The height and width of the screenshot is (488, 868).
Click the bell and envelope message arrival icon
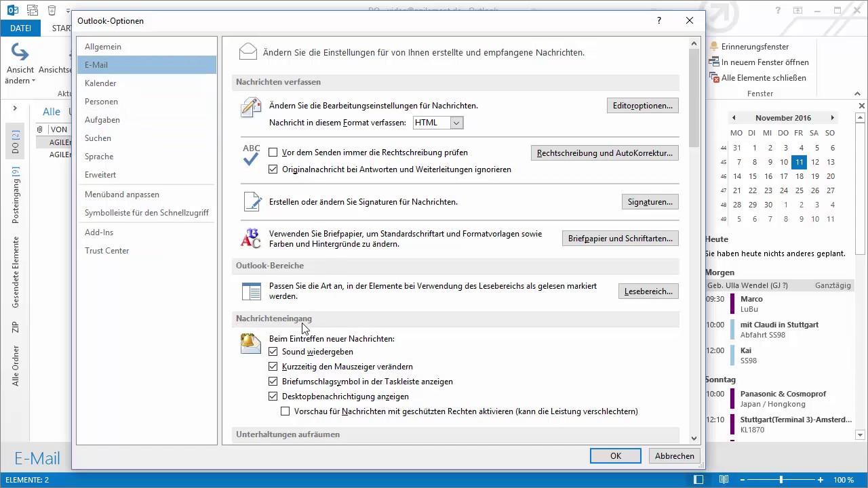coord(251,344)
